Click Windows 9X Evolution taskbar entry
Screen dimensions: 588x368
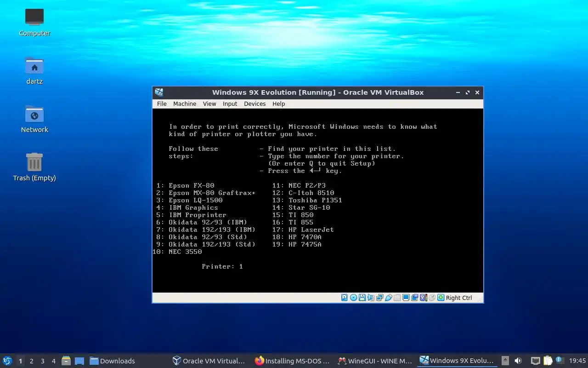tap(457, 361)
